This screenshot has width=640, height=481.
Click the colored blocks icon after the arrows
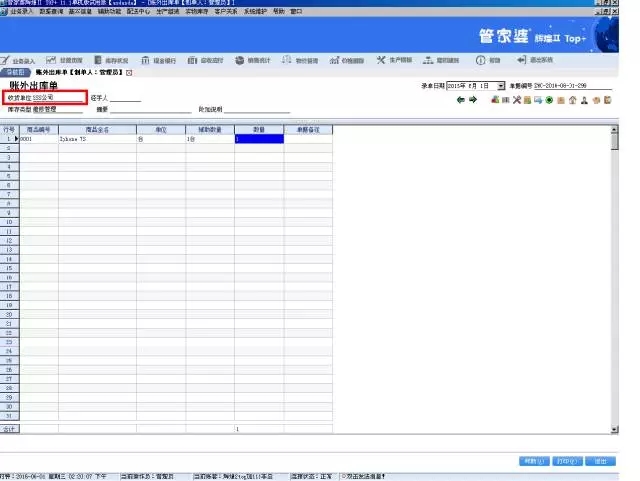click(x=495, y=100)
